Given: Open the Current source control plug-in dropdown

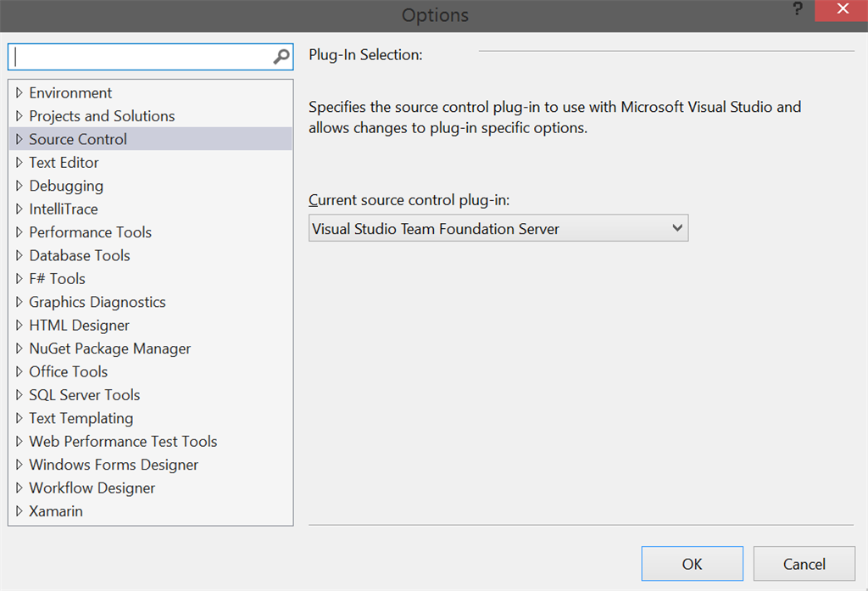Looking at the screenshot, I should (676, 227).
